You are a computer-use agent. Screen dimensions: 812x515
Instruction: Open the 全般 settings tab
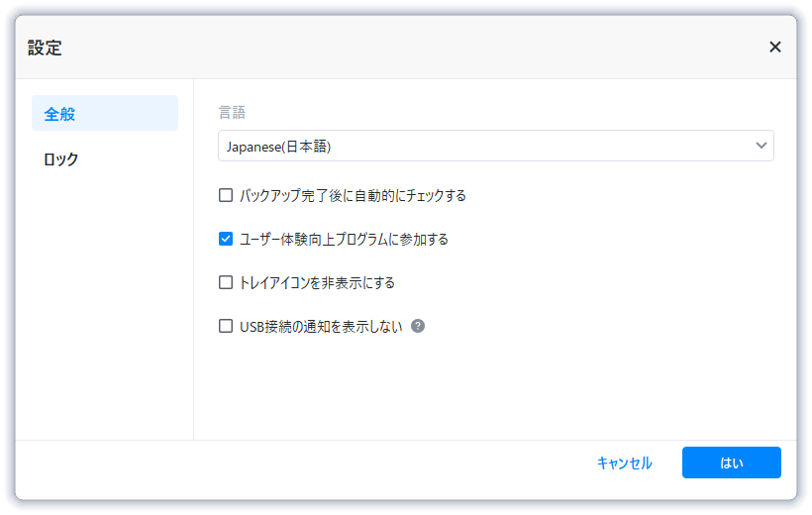(x=105, y=113)
